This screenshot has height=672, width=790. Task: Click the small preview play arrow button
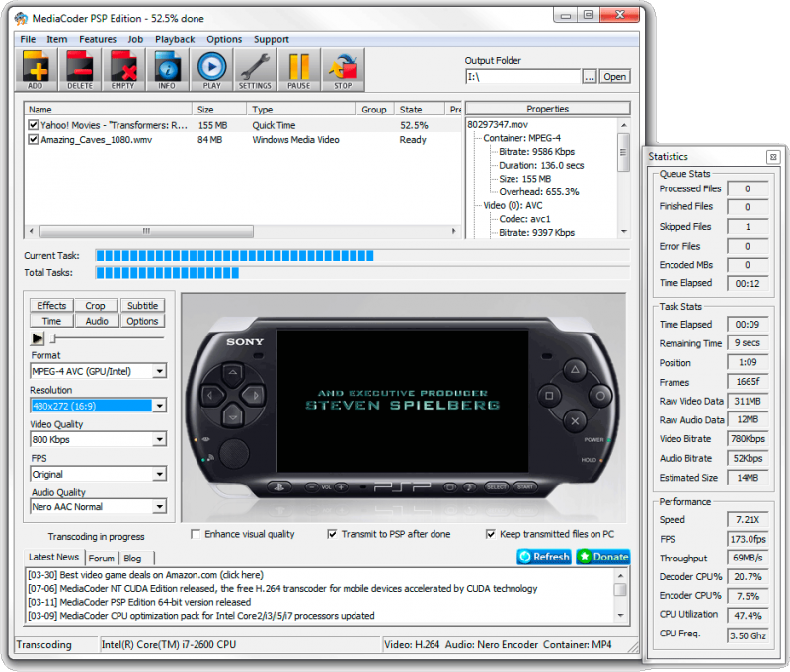[38, 338]
